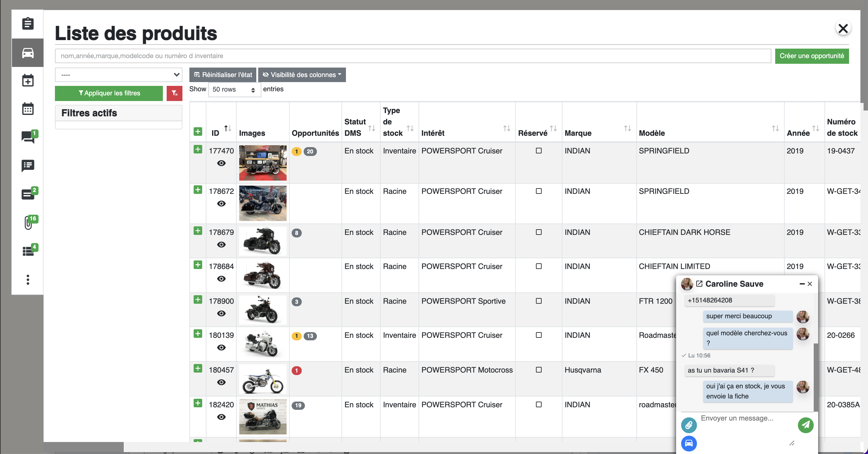Click Caroline Sauve avatar in chat header
This screenshot has width=868, height=454.
click(x=687, y=284)
